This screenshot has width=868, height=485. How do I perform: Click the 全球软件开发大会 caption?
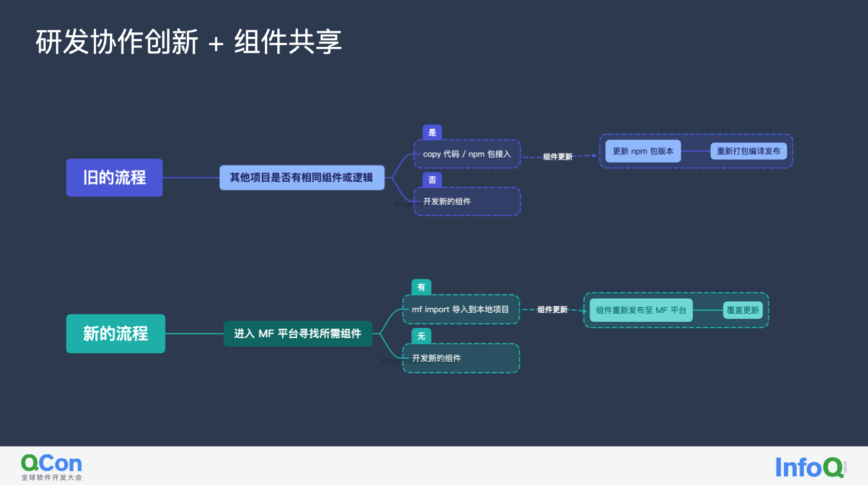pos(51,478)
